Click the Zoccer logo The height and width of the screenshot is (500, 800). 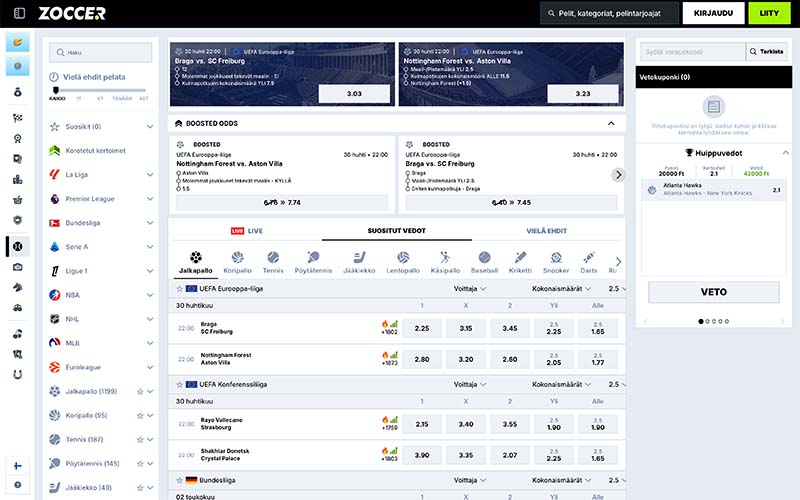72,13
